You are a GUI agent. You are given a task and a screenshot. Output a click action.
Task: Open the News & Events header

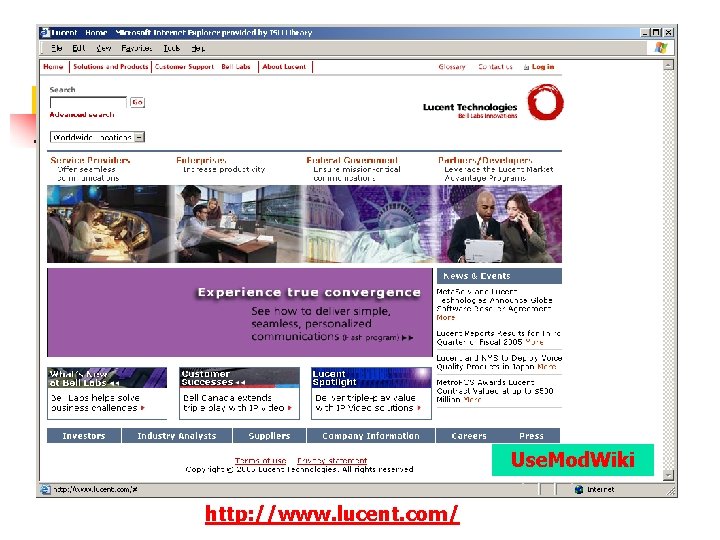(x=499, y=276)
